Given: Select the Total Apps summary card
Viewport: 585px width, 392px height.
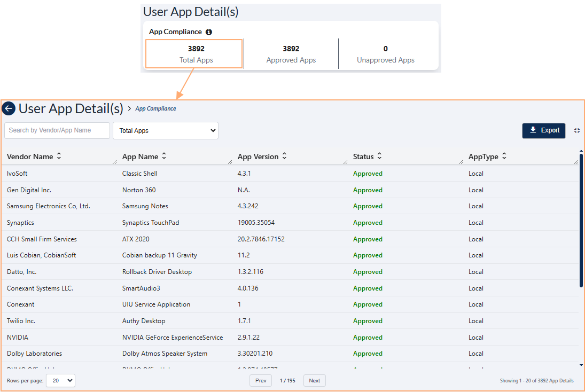Looking at the screenshot, I should 194,53.
